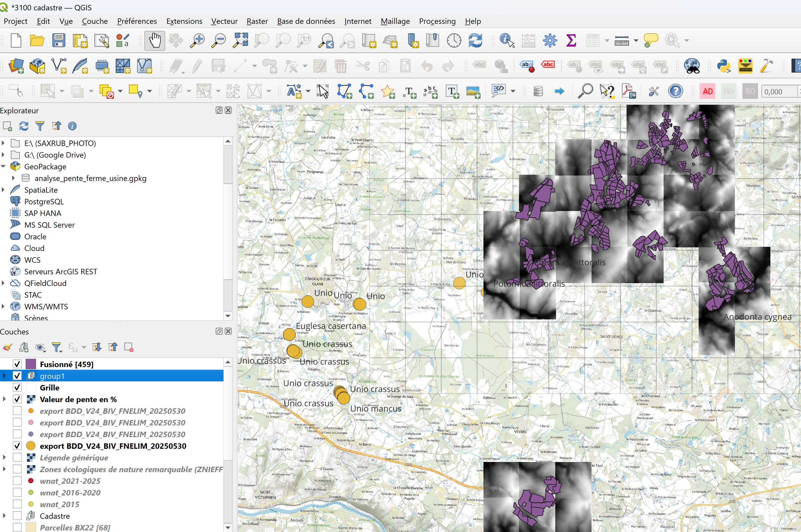
Task: Open the measure tool dropdown arrow
Action: click(636, 41)
